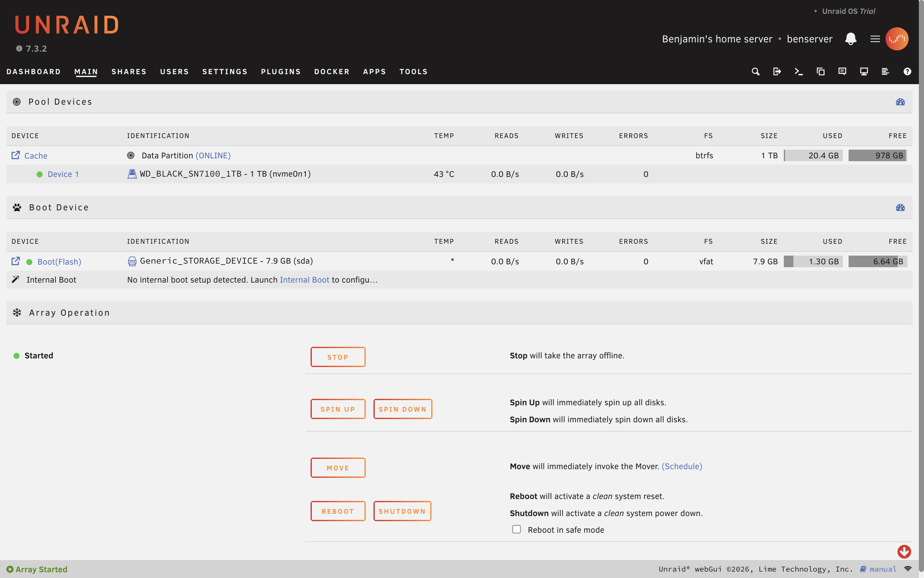Click the version info icon near 7.3.2

tap(19, 48)
